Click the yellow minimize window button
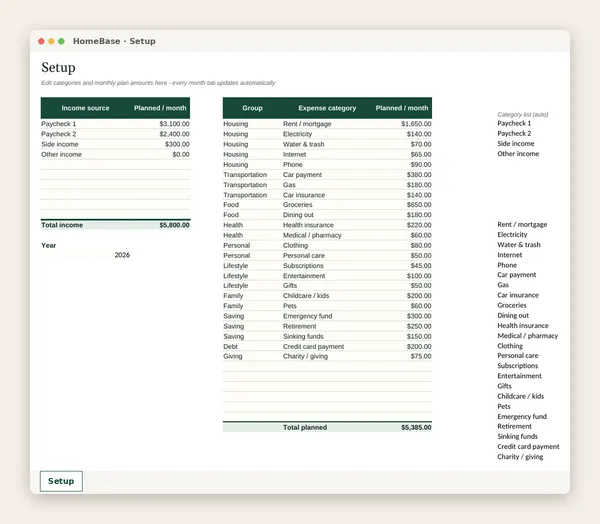The height and width of the screenshot is (524, 600). [51, 41]
